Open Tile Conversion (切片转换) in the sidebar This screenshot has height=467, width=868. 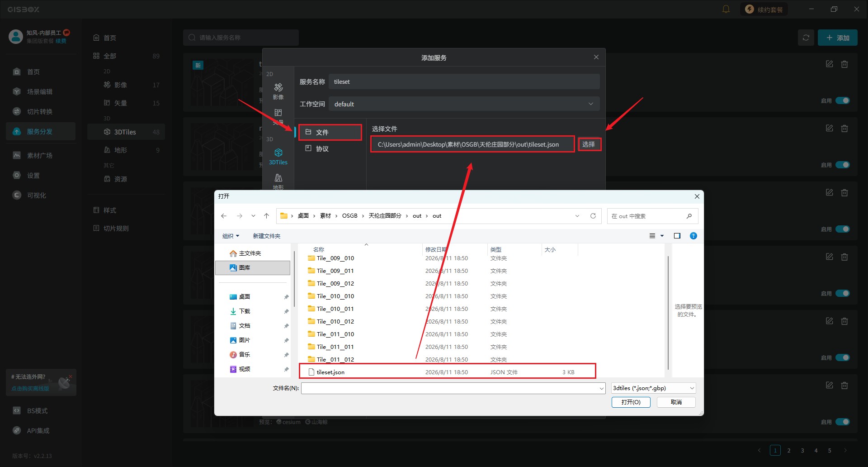pyautogui.click(x=40, y=111)
